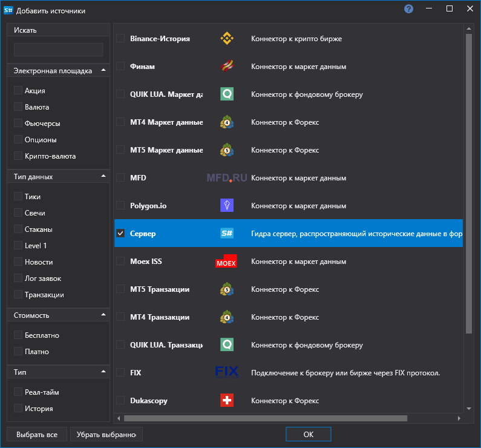This screenshot has width=481, height=448.
Task: Click the MFD.RU logo
Action: [227, 177]
